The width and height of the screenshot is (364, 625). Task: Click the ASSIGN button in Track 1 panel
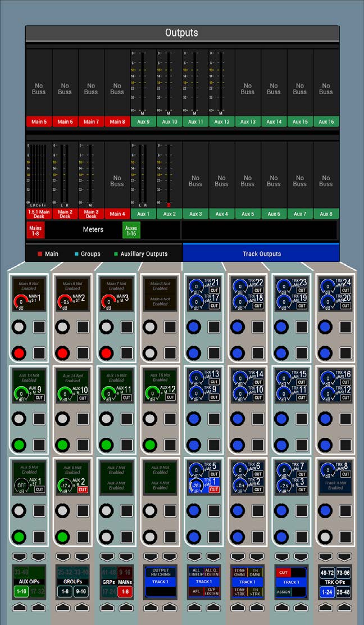[283, 592]
